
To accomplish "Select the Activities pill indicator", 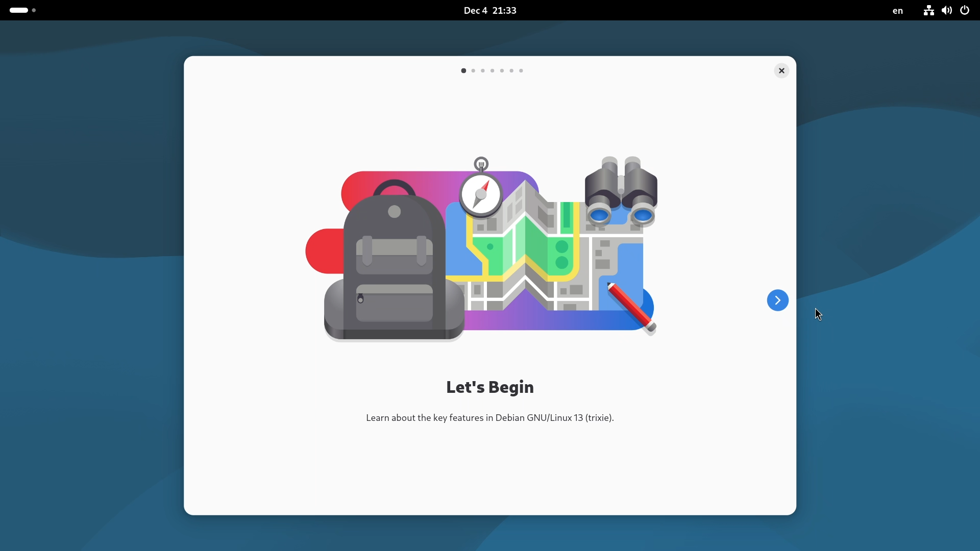I will (x=18, y=10).
